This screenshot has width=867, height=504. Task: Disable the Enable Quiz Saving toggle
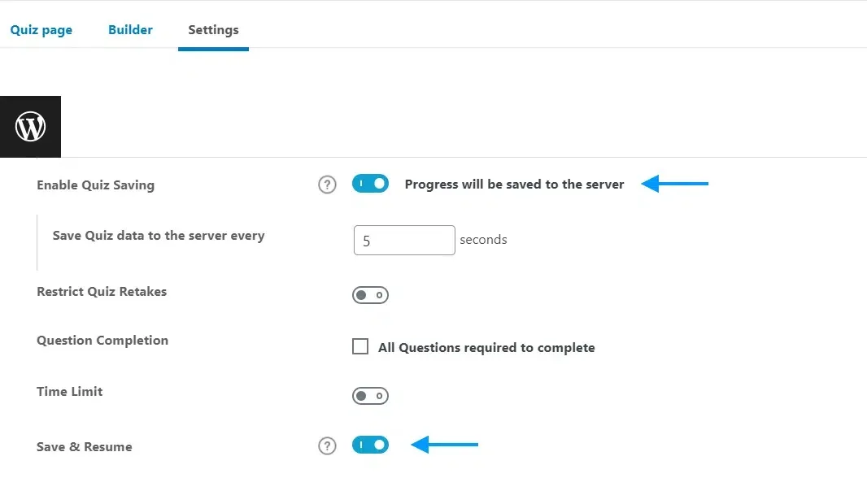370,184
